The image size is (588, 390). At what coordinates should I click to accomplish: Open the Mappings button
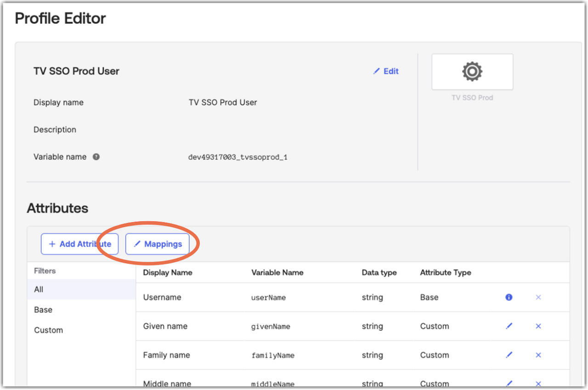pyautogui.click(x=158, y=244)
